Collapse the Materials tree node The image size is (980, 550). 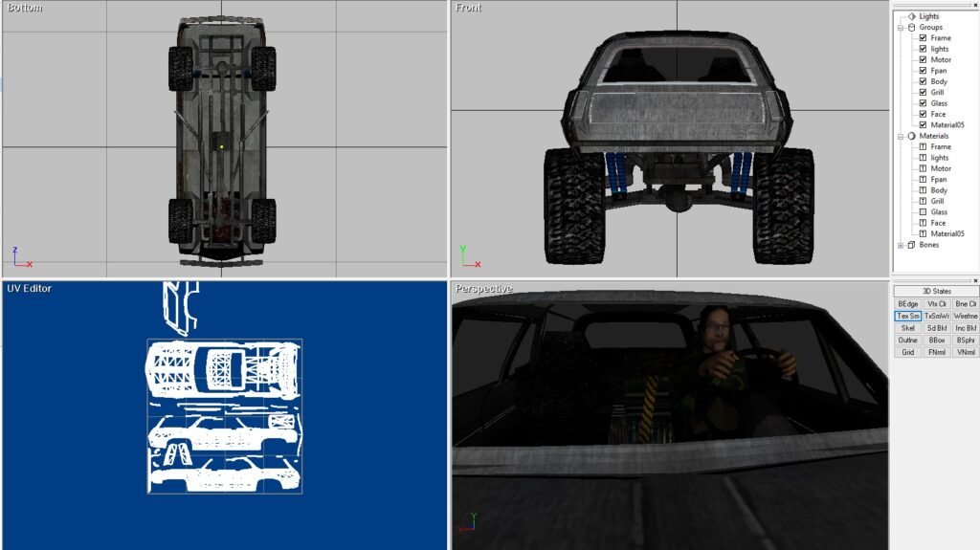pyautogui.click(x=901, y=136)
